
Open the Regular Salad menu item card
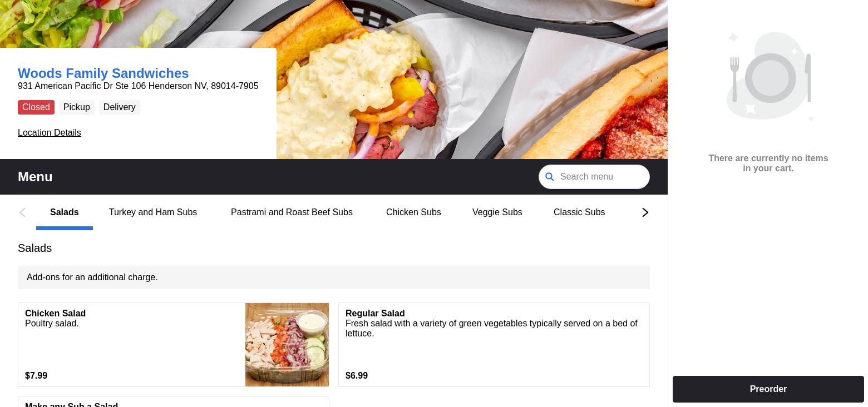coord(494,345)
